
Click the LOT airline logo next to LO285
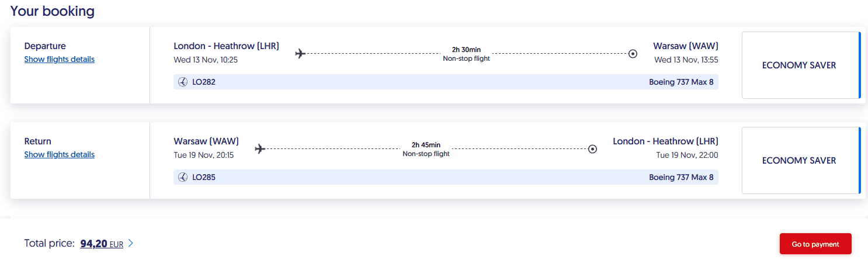(183, 177)
